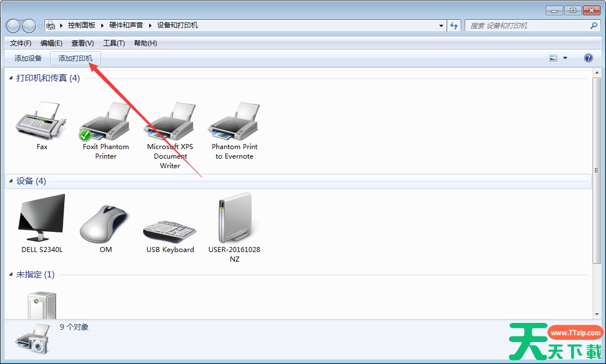The height and width of the screenshot is (364, 606).
Task: Minimize the window
Action: (x=555, y=11)
